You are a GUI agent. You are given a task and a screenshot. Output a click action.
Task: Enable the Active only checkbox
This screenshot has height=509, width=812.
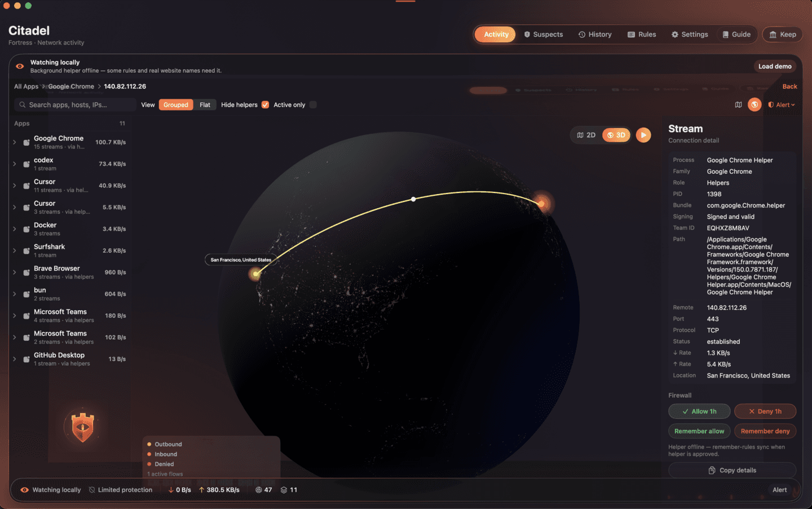pyautogui.click(x=313, y=105)
